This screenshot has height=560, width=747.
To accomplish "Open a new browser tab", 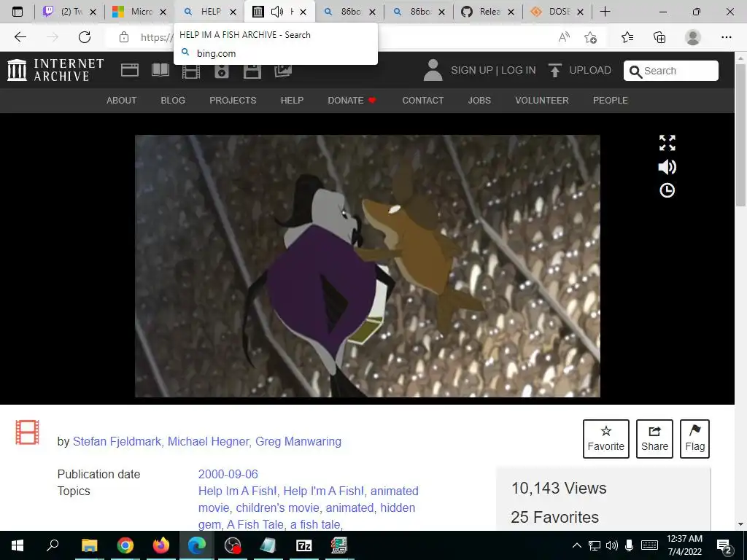I will point(605,12).
